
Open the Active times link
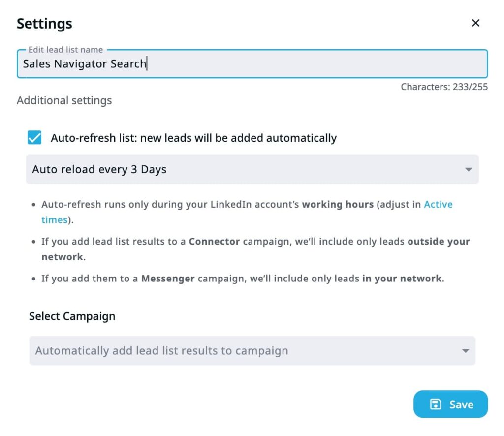[x=438, y=204]
